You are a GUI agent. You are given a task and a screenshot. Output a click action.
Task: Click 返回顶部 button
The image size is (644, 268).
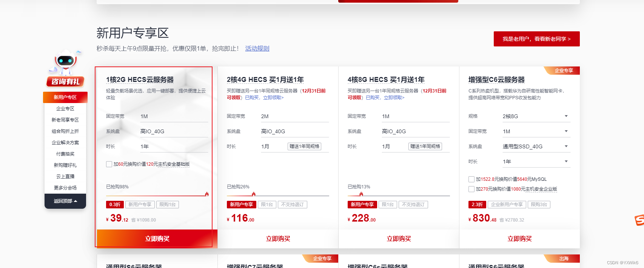(x=65, y=201)
